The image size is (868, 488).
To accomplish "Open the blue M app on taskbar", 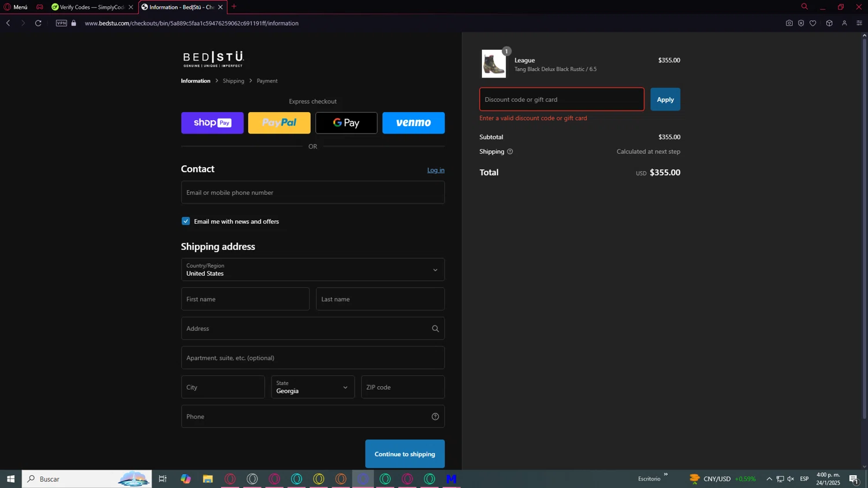I will 451,479.
